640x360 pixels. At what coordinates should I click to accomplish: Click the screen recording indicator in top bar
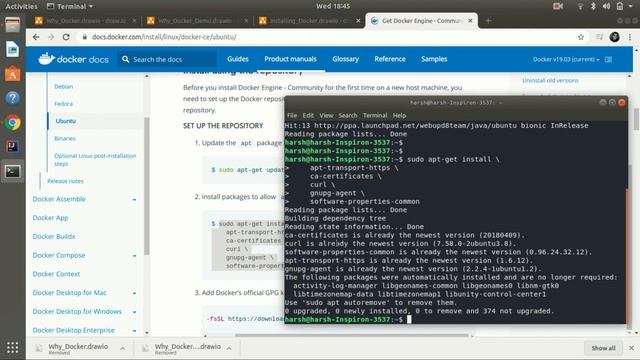coord(558,6)
